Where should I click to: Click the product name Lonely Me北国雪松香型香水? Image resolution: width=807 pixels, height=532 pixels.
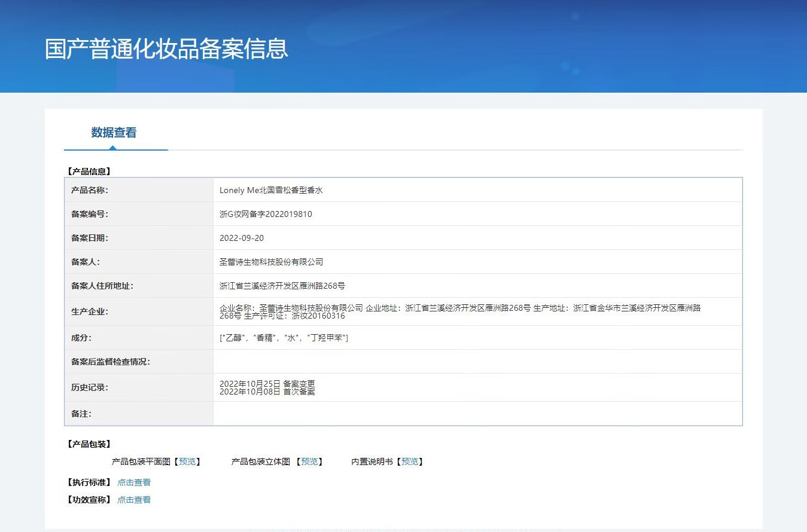[x=271, y=190]
